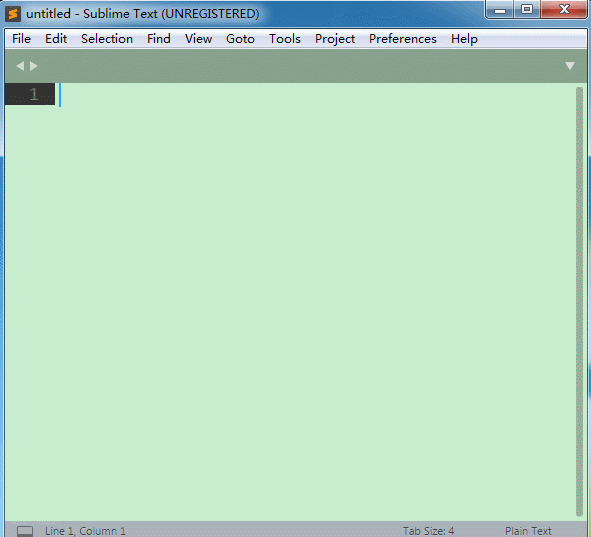
Task: Open the Plain Text syntax selector
Action: coord(528,531)
